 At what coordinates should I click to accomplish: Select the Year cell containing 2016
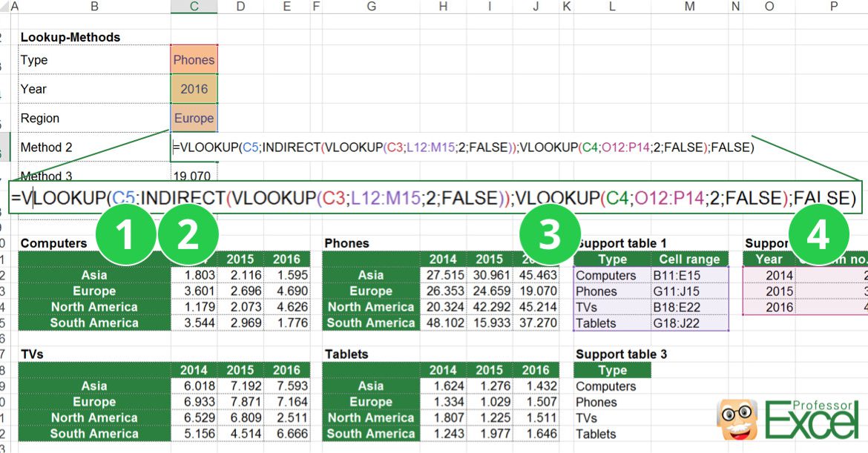tap(193, 88)
